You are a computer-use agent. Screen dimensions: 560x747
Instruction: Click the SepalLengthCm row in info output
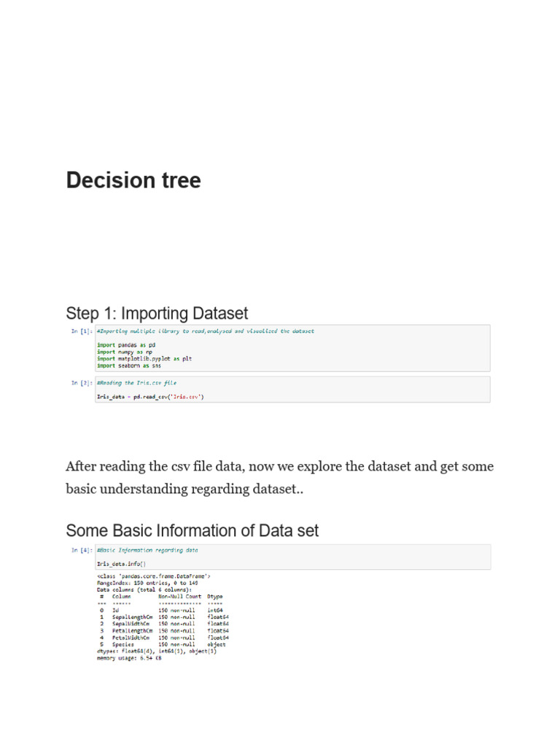pyautogui.click(x=164, y=617)
